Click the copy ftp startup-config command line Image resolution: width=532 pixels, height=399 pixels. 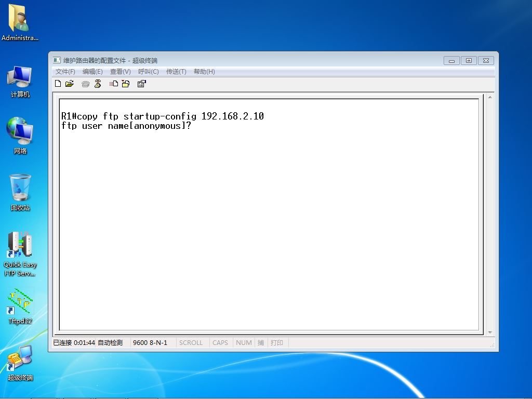point(163,116)
